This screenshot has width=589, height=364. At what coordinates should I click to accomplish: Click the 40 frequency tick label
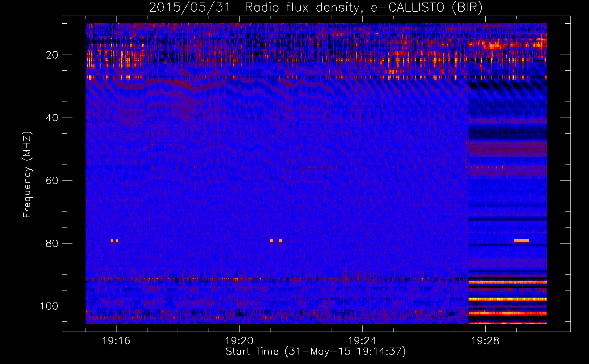pyautogui.click(x=52, y=118)
